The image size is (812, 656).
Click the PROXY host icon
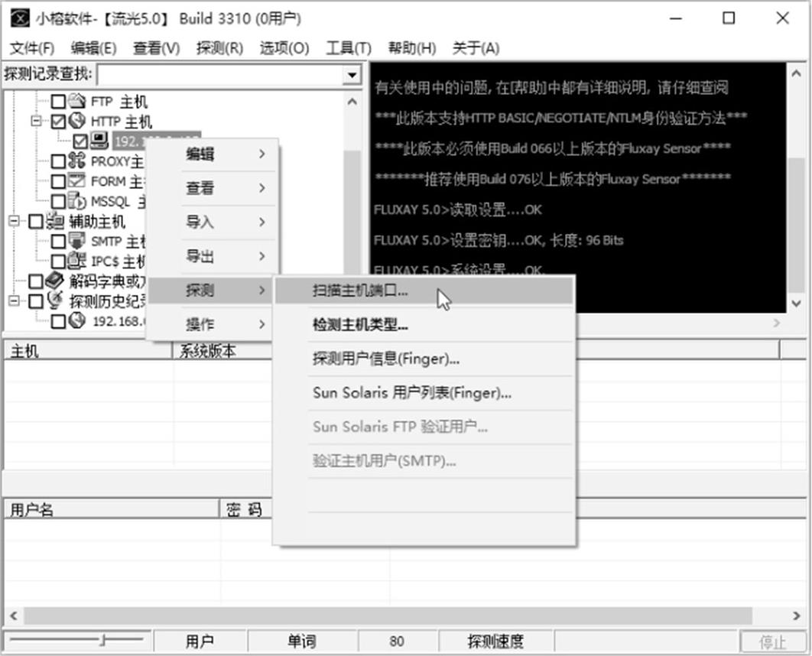pos(77,161)
